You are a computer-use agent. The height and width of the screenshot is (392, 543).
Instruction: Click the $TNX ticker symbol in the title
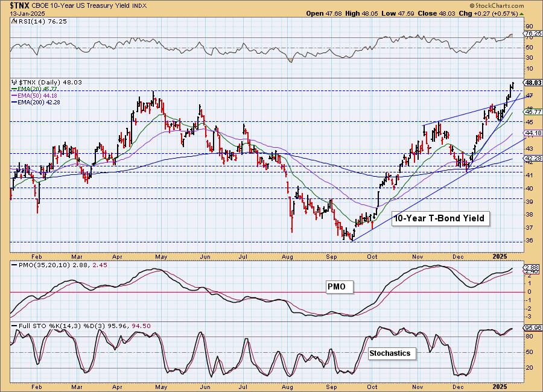20,5
